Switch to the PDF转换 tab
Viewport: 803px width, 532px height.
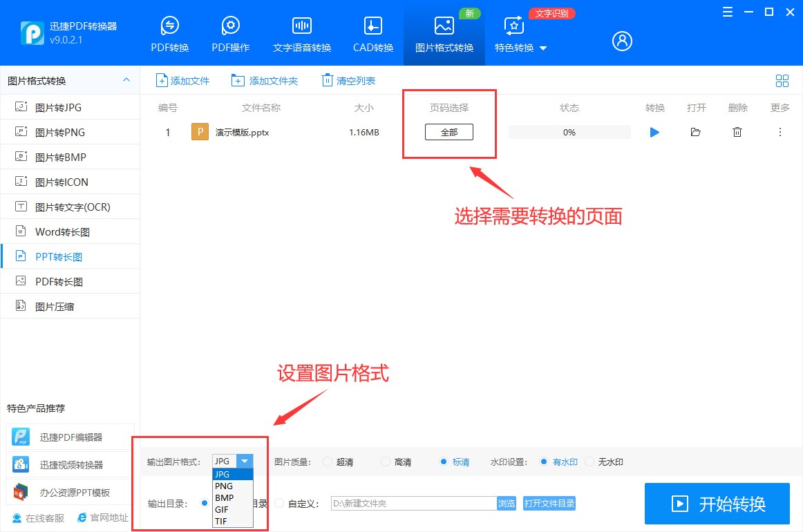click(x=169, y=32)
